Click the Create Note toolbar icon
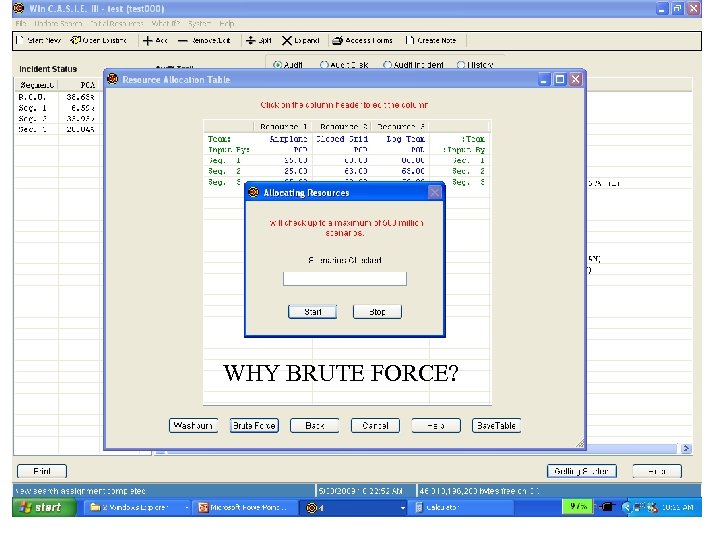The height and width of the screenshot is (540, 720). (x=410, y=40)
